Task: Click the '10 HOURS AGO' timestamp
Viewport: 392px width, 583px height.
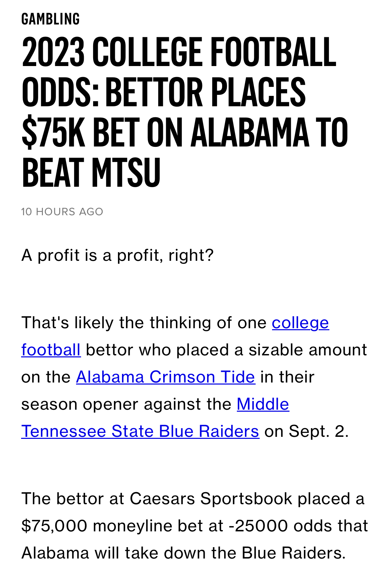Action: click(62, 212)
